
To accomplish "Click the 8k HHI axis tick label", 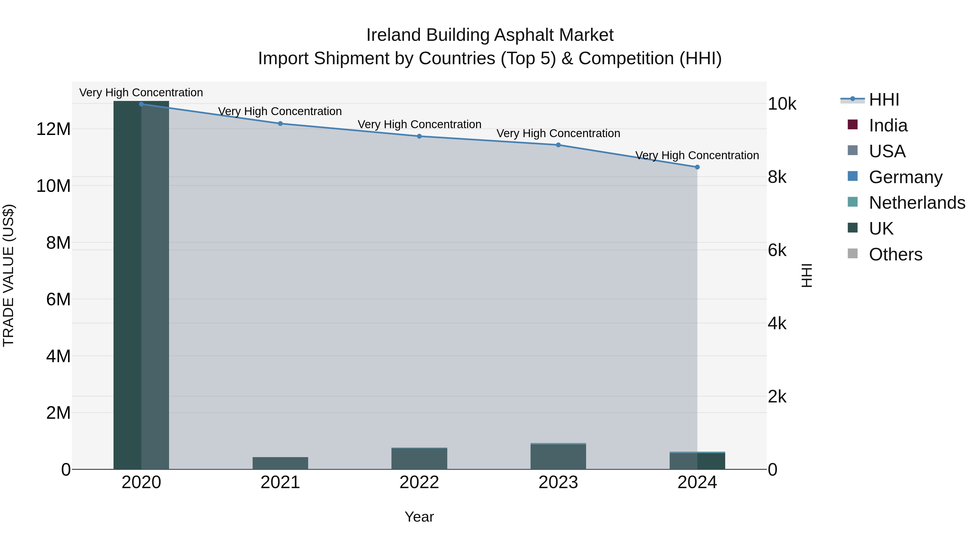I will [777, 177].
